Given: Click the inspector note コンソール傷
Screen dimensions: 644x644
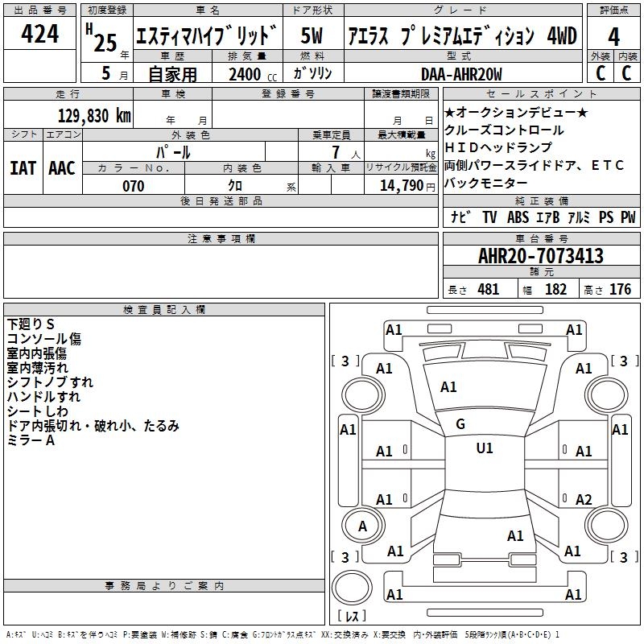Looking at the screenshot, I should pos(44,339).
